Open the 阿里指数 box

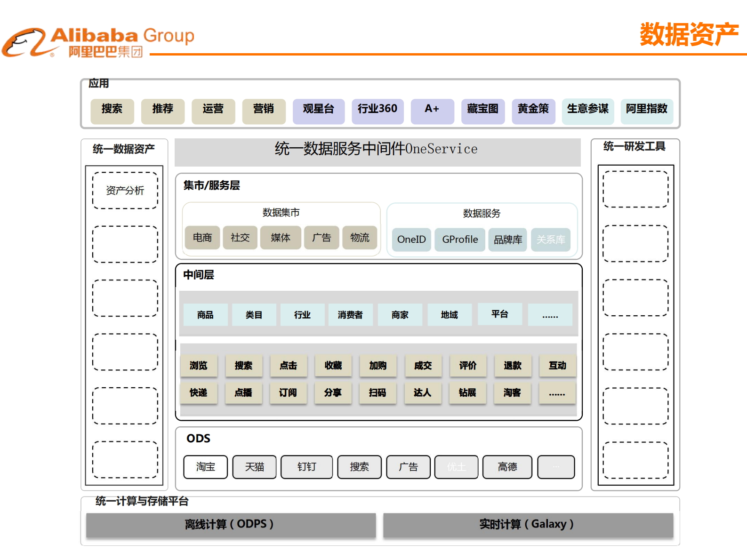coord(647,111)
